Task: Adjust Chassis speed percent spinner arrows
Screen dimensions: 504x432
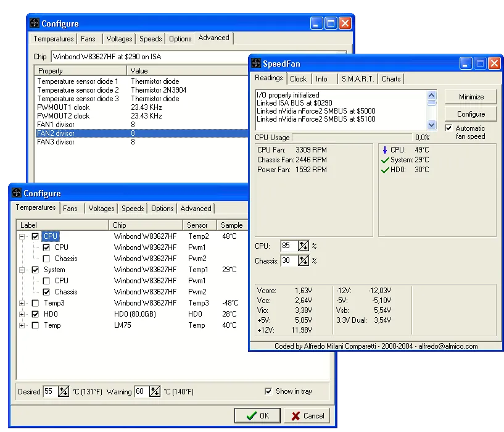Action: pos(303,260)
